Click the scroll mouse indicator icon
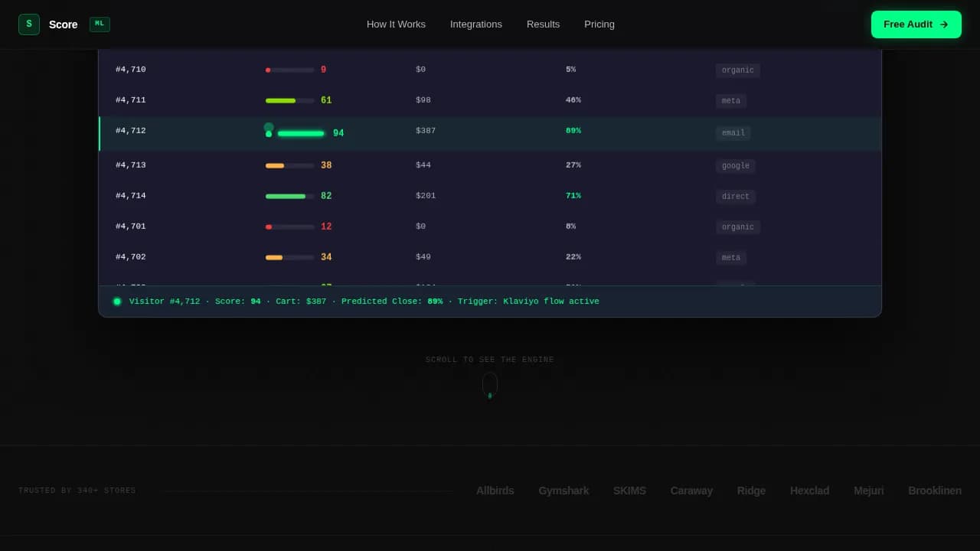 pos(490,383)
